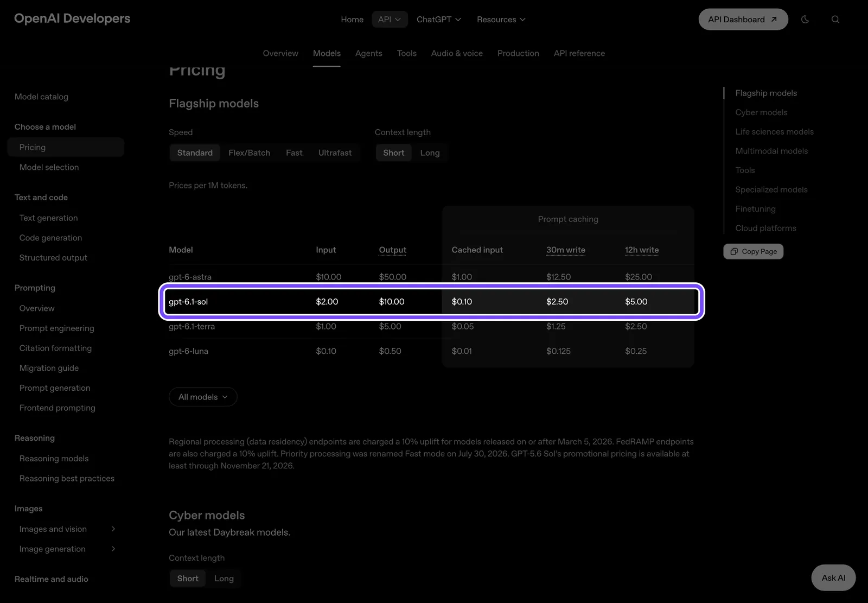Jump to Finetuning section
Screen dimensions: 868x603
[755, 209]
